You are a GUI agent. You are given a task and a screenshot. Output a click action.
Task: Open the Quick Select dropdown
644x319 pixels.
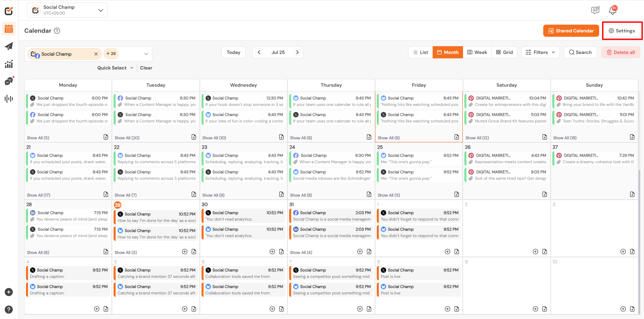point(115,68)
